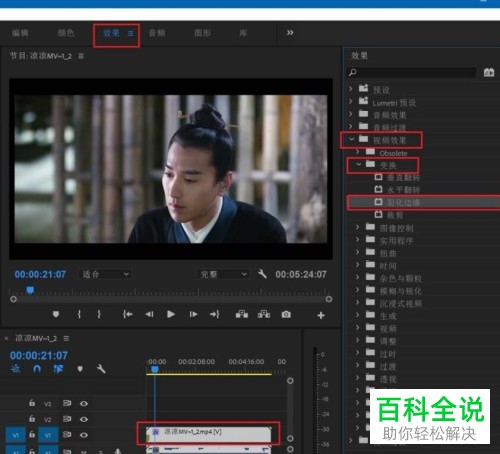
Task: Open timeline sequence panel menu
Action: pos(66,339)
